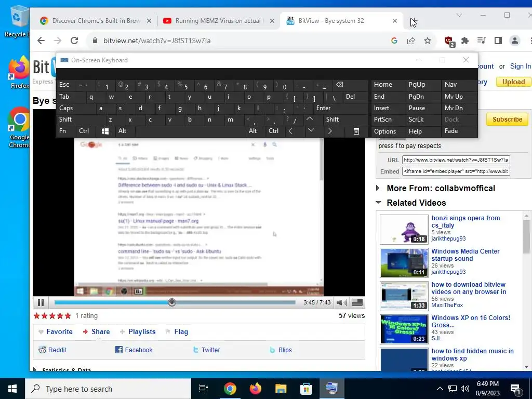Share the video on Twitter
The width and height of the screenshot is (532, 399).
pos(207,350)
